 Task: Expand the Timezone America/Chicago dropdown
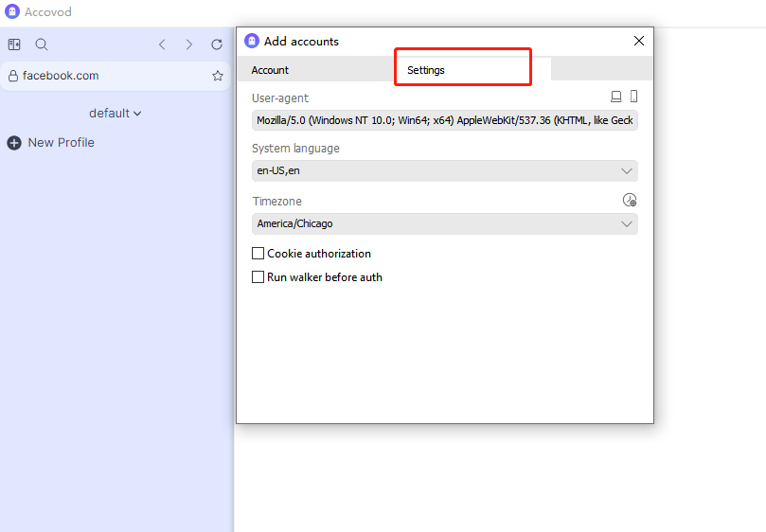coord(445,223)
